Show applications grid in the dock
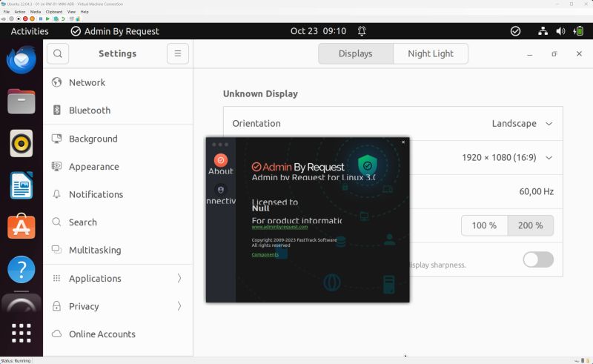593x364 pixels. point(21,333)
